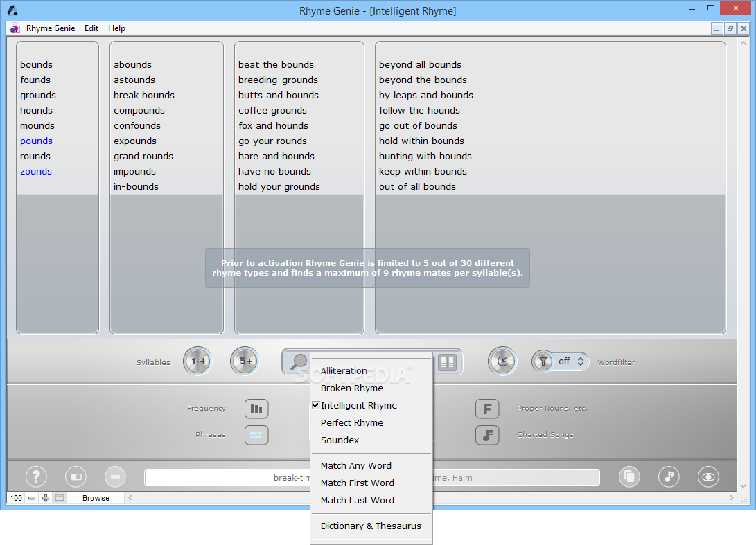Open the Wordfilter off stepper dropdown

(571, 361)
